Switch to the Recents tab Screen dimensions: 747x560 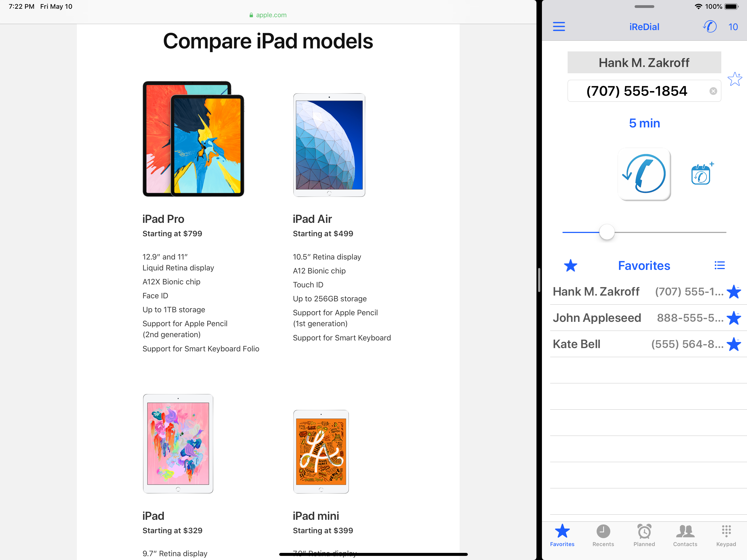click(603, 535)
